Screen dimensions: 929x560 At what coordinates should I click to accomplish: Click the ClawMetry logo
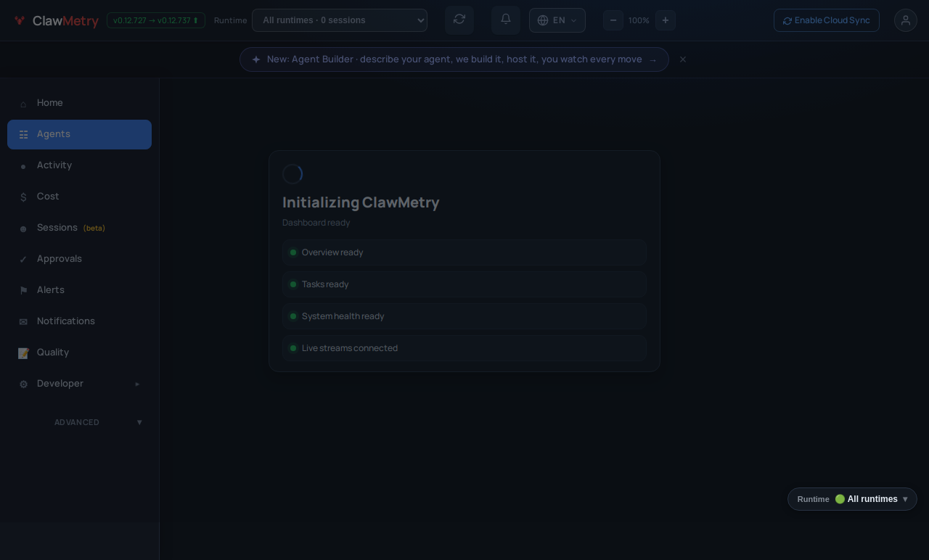pos(56,20)
